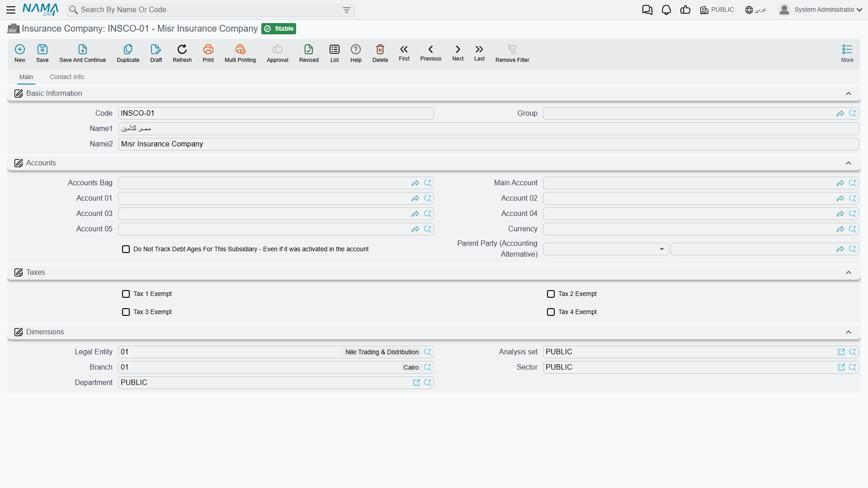Go to linked record of Currency

pyautogui.click(x=840, y=229)
